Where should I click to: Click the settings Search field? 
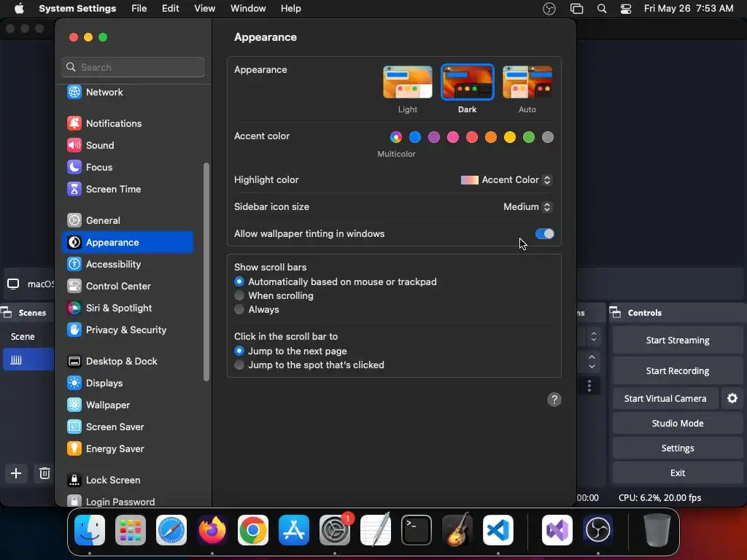coord(133,67)
